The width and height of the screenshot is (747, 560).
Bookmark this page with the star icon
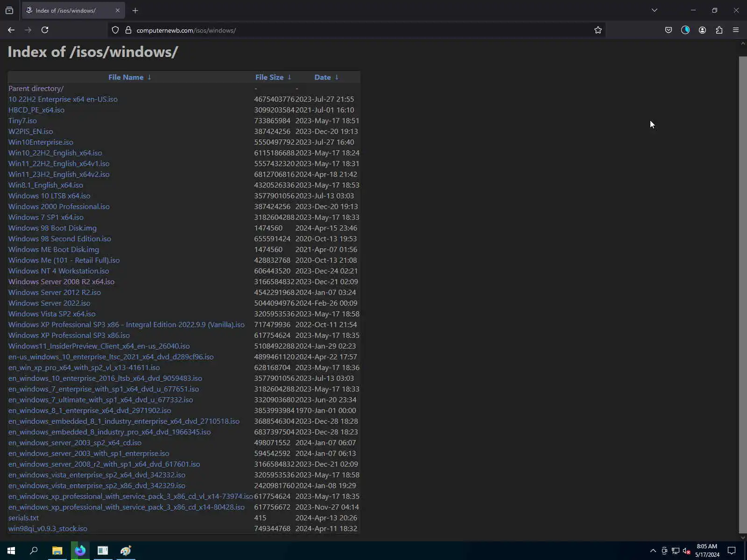point(598,30)
